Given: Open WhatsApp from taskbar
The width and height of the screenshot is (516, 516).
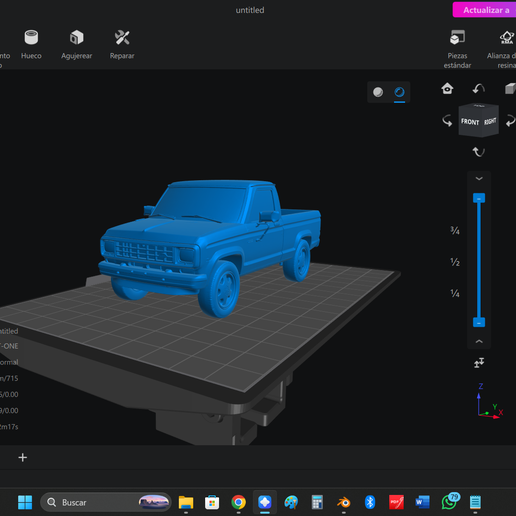Looking at the screenshot, I should pyautogui.click(x=450, y=502).
